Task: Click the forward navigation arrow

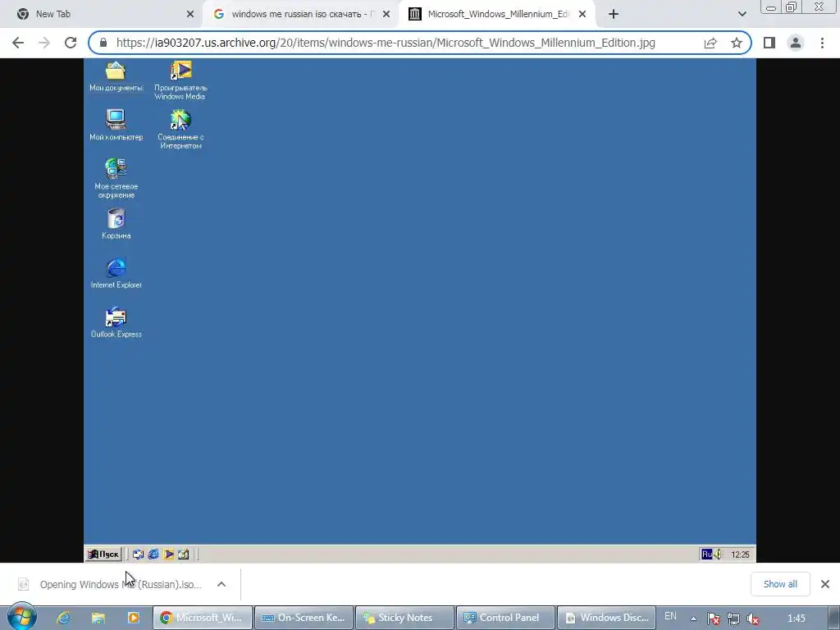Action: click(44, 43)
